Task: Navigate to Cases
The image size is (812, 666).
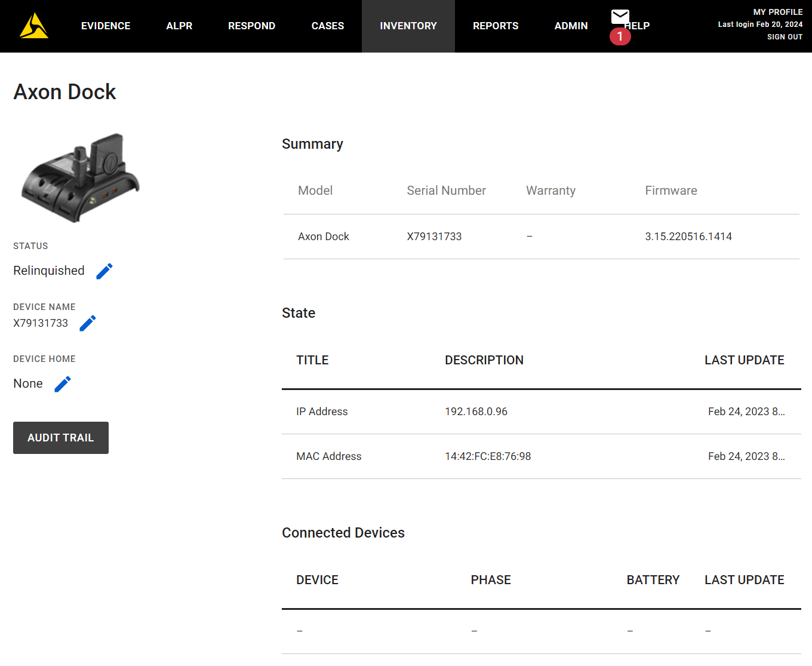Action: click(327, 26)
